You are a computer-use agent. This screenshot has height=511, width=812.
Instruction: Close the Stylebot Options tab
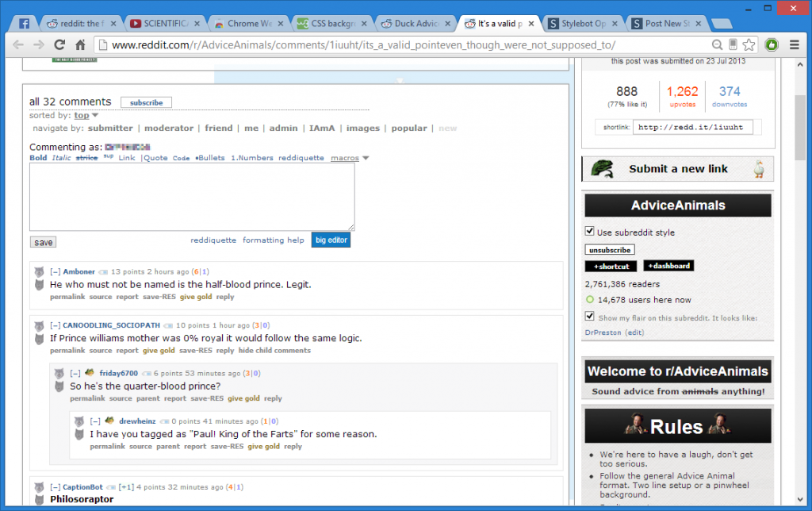tap(615, 24)
